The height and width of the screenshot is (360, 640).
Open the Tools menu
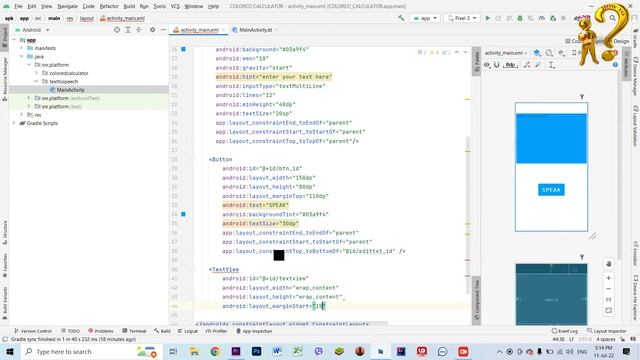[160, 6]
